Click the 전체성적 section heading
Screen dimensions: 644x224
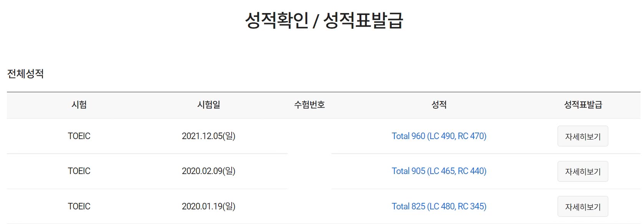point(25,74)
